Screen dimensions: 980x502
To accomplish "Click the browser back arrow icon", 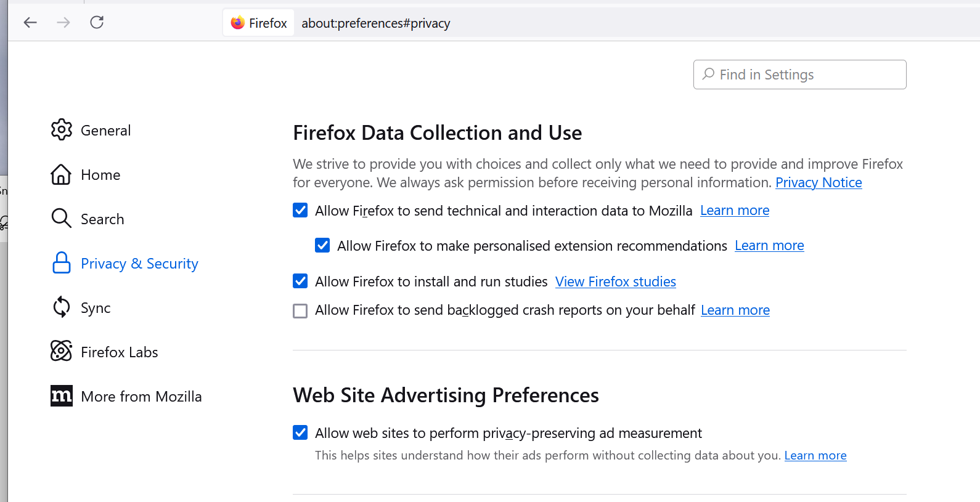I will point(30,23).
